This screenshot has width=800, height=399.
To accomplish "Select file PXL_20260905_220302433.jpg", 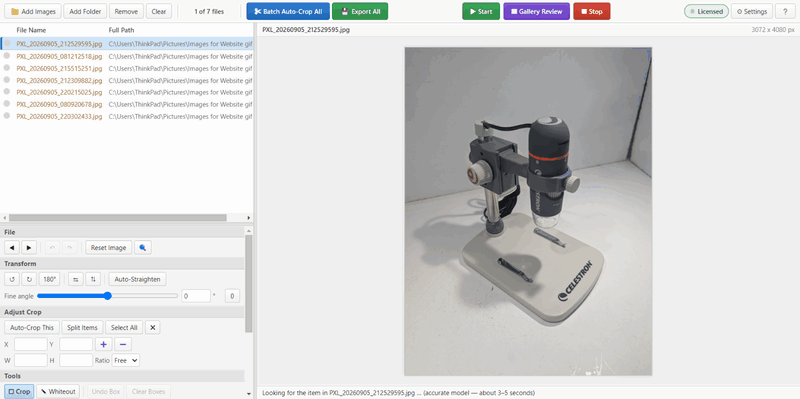I will pyautogui.click(x=59, y=116).
